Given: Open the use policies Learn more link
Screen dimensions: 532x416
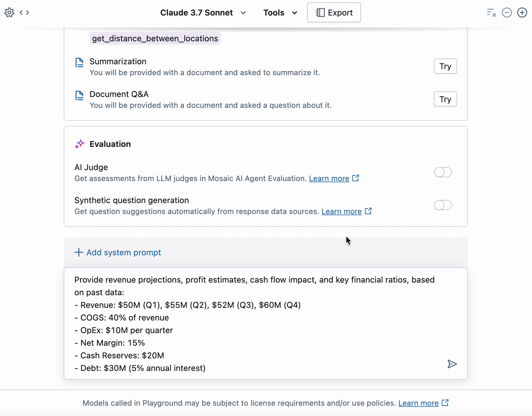Looking at the screenshot, I should [x=418, y=403].
